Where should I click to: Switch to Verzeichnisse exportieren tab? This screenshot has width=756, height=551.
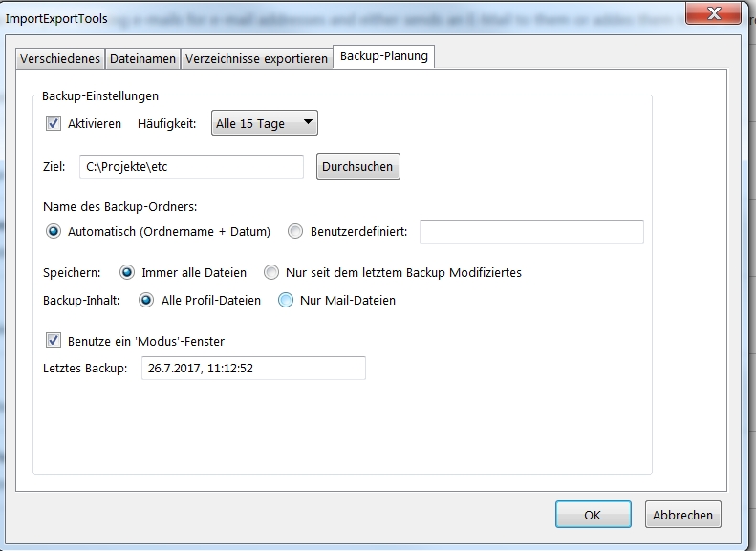(x=256, y=59)
